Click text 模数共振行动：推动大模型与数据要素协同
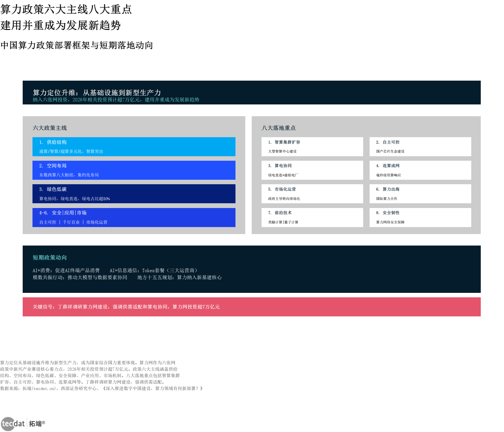This screenshot has width=504, height=432. 80,277
